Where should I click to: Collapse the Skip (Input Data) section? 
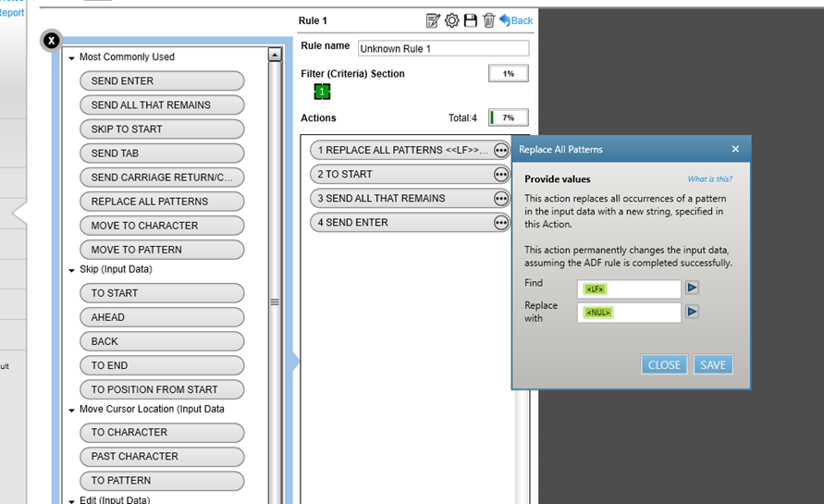point(71,270)
